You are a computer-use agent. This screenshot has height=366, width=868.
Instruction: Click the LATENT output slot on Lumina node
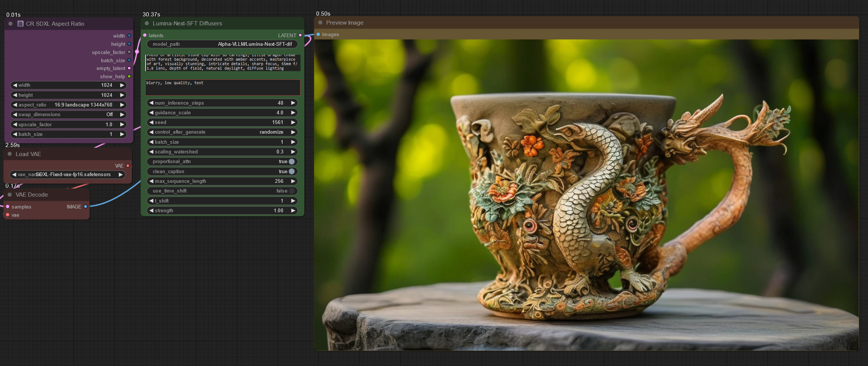(300, 35)
